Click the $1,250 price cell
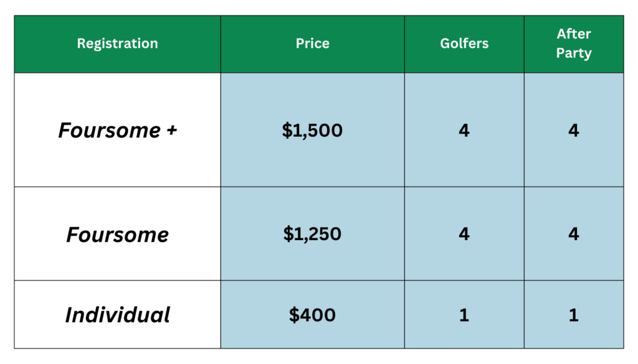The width and height of the screenshot is (638, 364). 313,233
